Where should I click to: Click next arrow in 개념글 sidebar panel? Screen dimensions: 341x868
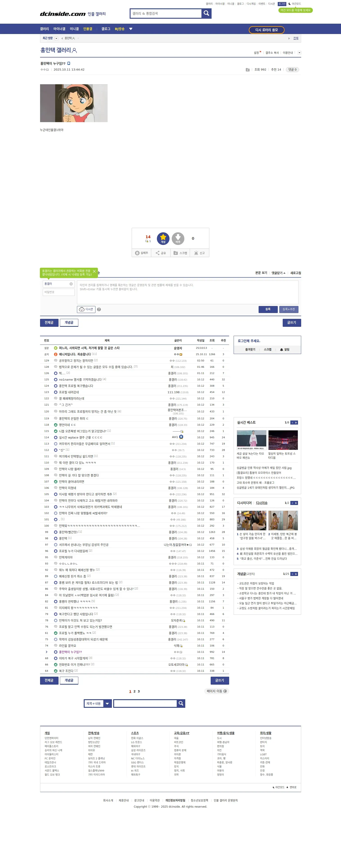point(296,574)
